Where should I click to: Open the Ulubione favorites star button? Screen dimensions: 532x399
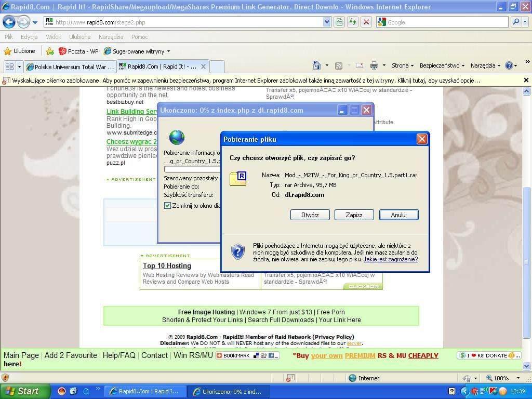pyautogui.click(x=19, y=51)
